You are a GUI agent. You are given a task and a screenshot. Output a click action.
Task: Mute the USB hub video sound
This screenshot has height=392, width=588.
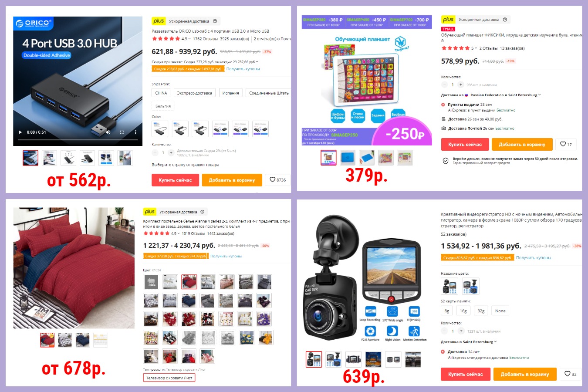click(x=108, y=132)
